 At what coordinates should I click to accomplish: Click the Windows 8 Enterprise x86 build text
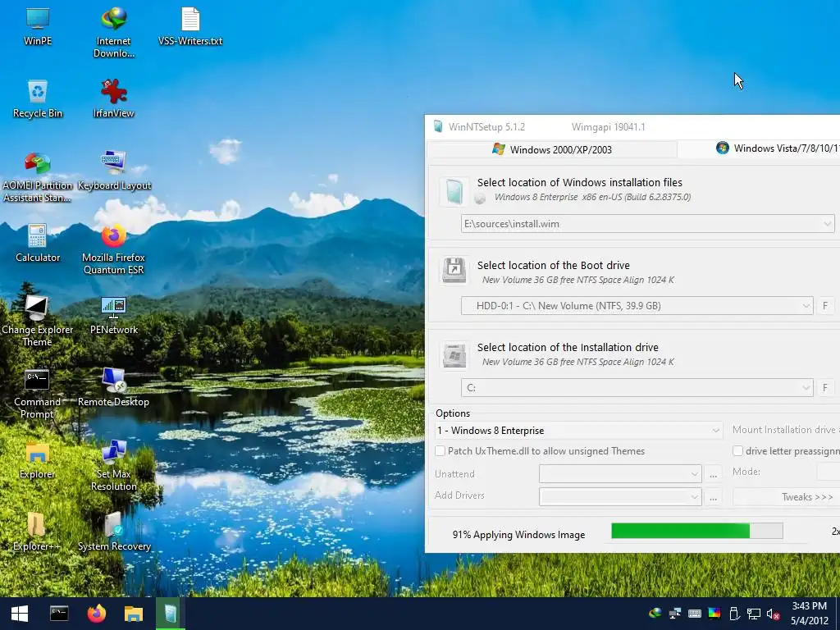coord(592,197)
